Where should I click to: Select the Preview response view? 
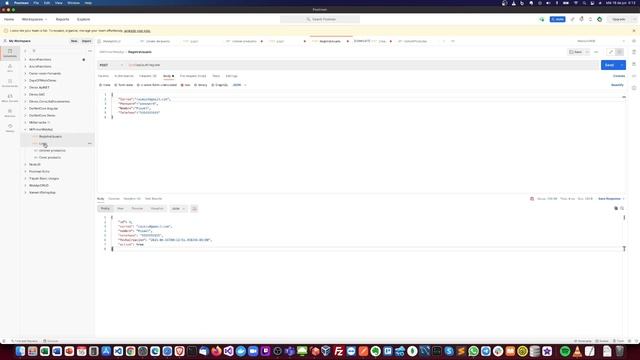pos(137,209)
